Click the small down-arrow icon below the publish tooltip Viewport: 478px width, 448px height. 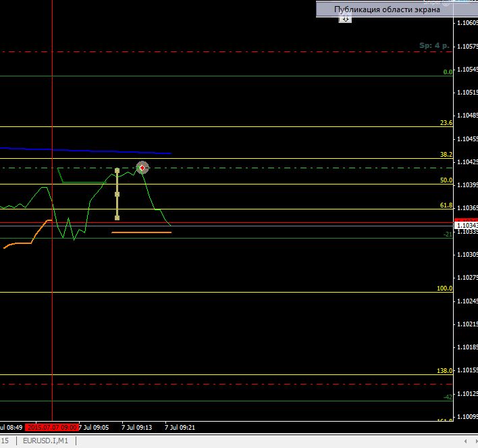(x=345, y=20)
